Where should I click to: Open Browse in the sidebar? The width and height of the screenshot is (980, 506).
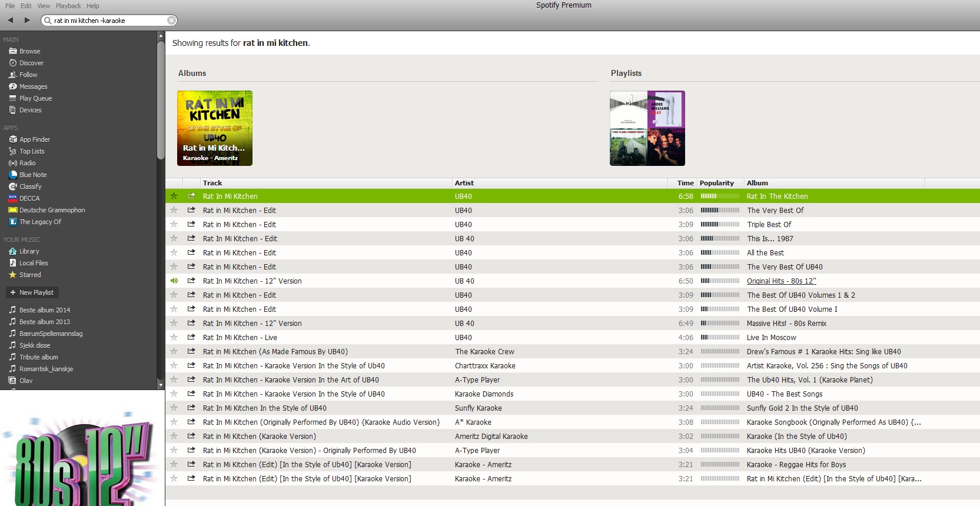(x=29, y=51)
